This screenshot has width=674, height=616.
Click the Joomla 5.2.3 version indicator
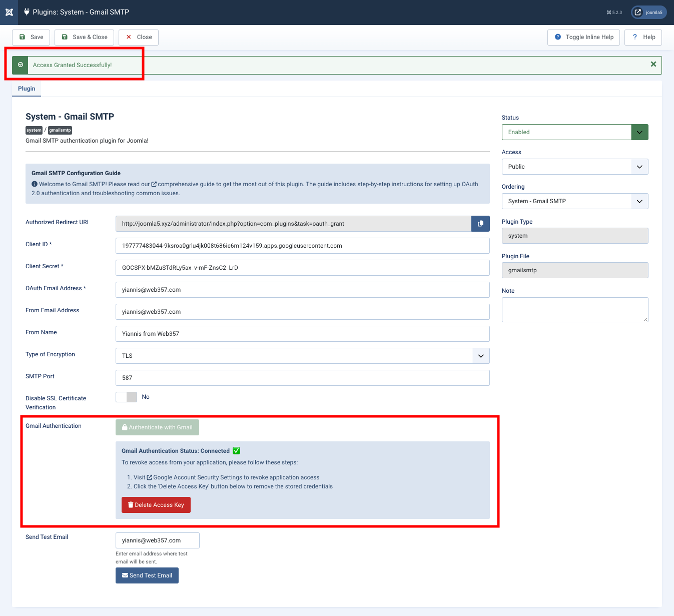614,13
